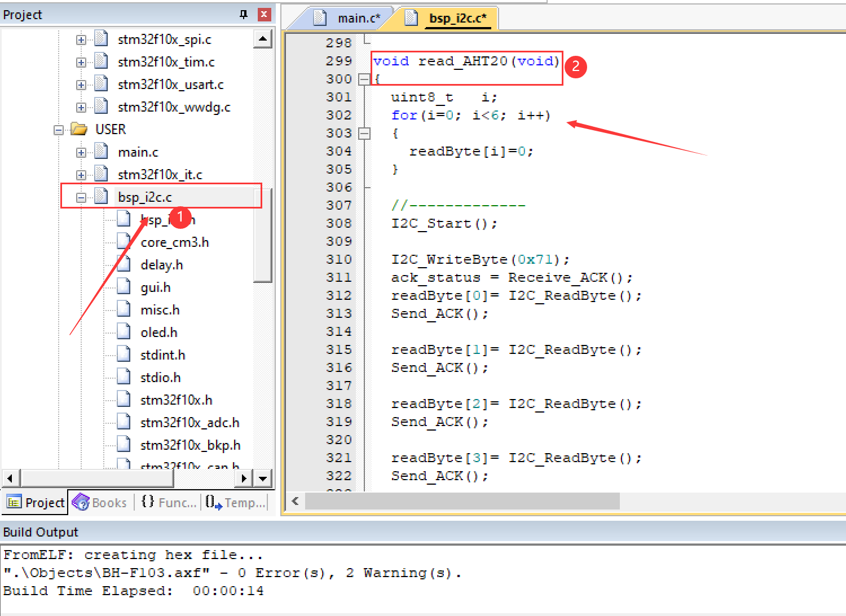The width and height of the screenshot is (846, 616).
Task: Collapse for-loop block at line 303
Action: tap(364, 134)
